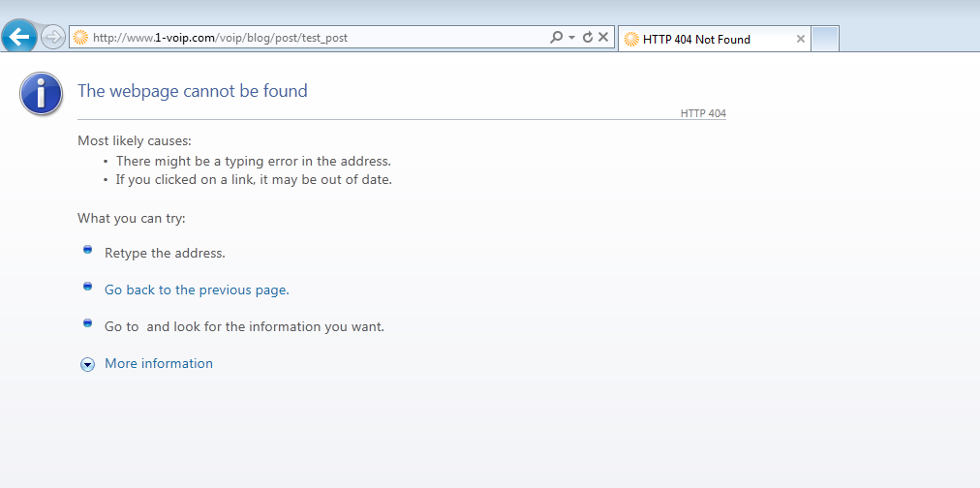Click the greyed Forward arrow button

coord(53,38)
